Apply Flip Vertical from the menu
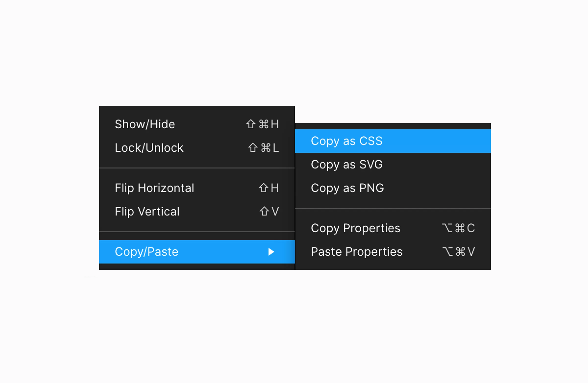This screenshot has height=383, width=588. point(147,211)
